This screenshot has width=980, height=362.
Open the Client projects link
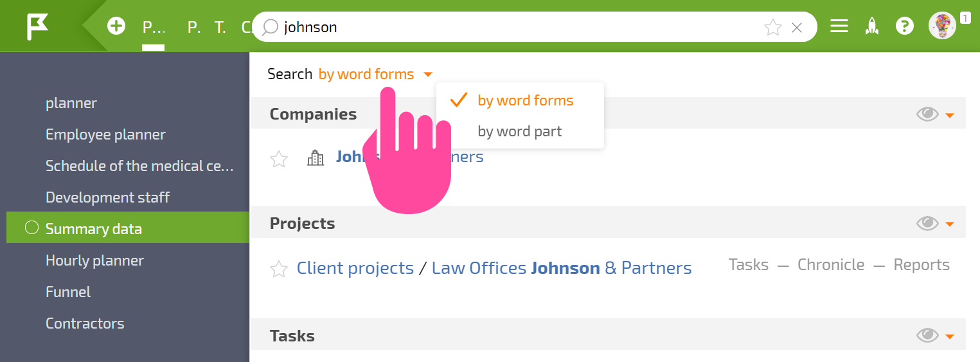pos(355,267)
